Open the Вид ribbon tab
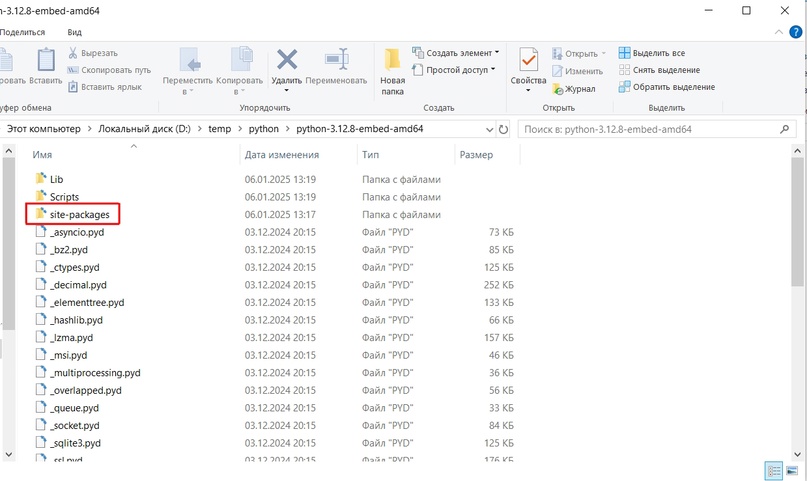Viewport: 807px width, 481px height. pos(74,32)
